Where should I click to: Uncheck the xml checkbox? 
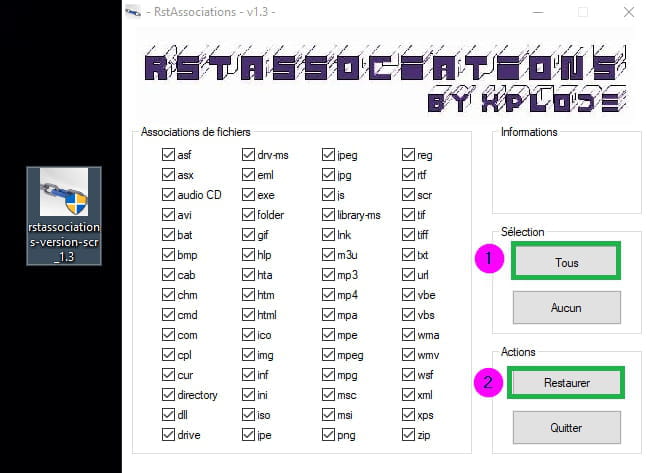click(409, 395)
